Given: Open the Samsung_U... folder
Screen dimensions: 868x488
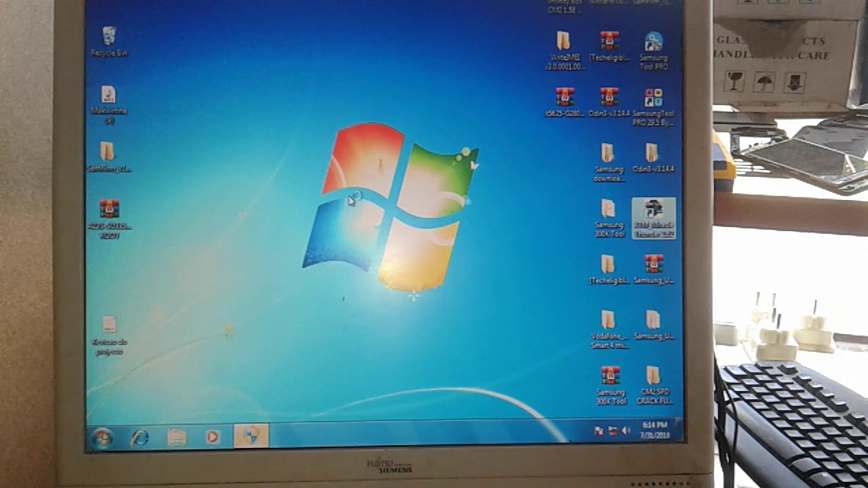Looking at the screenshot, I should tap(654, 325).
